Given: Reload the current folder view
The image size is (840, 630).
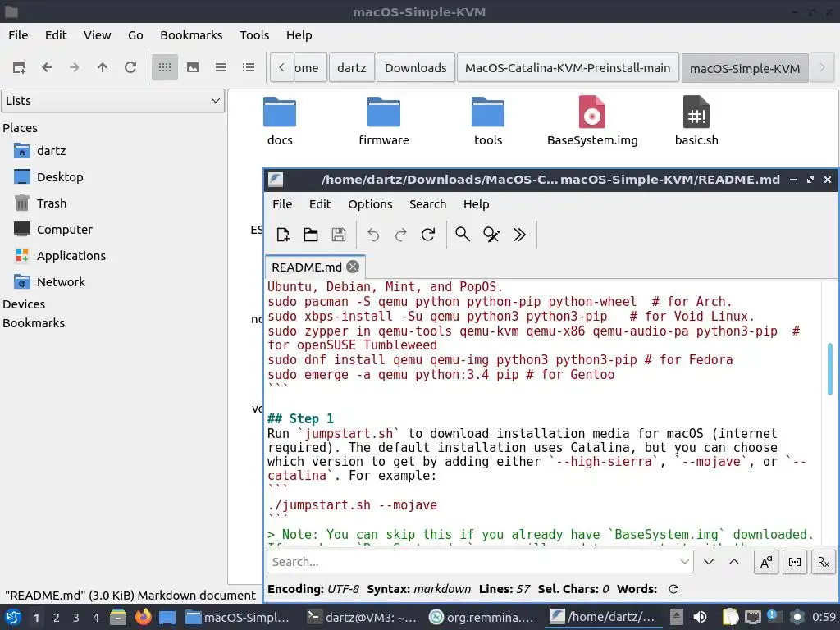Looking at the screenshot, I should click(x=130, y=67).
